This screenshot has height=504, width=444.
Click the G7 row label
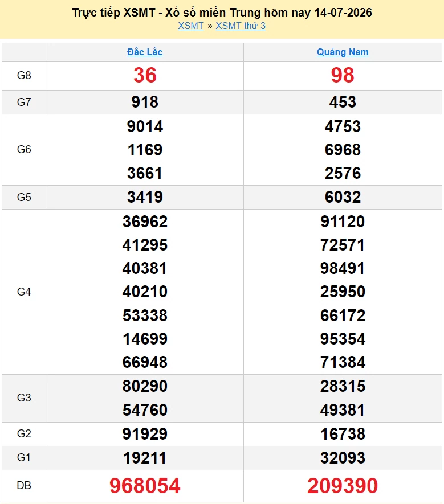24,102
